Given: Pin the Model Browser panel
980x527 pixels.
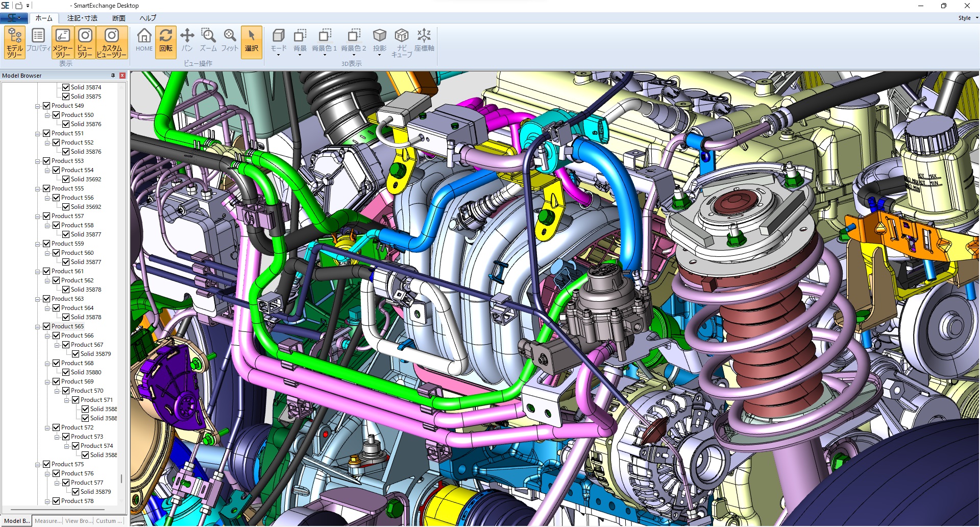Looking at the screenshot, I should (x=113, y=76).
